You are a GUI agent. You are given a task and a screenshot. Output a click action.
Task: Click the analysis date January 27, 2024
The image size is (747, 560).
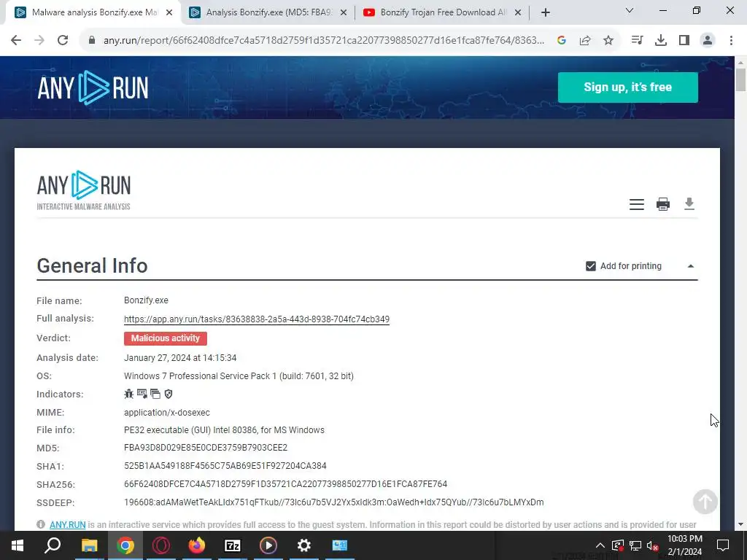tap(180, 357)
